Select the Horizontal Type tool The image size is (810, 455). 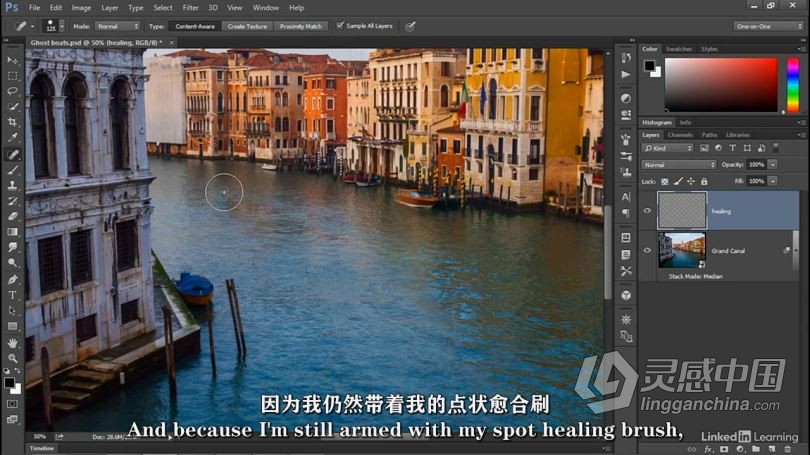(12, 295)
